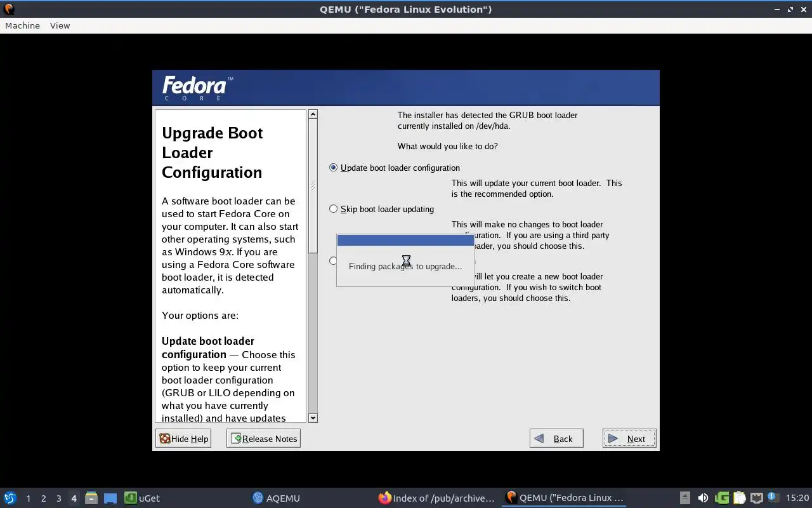Click the removable media eject tray icon
Image resolution: width=812 pixels, height=508 pixels.
coord(685,498)
